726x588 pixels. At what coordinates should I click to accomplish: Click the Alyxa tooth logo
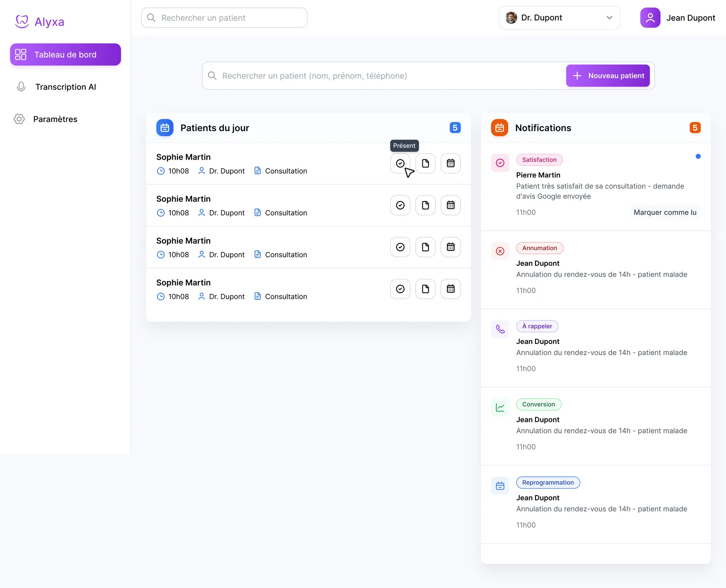pos(22,21)
